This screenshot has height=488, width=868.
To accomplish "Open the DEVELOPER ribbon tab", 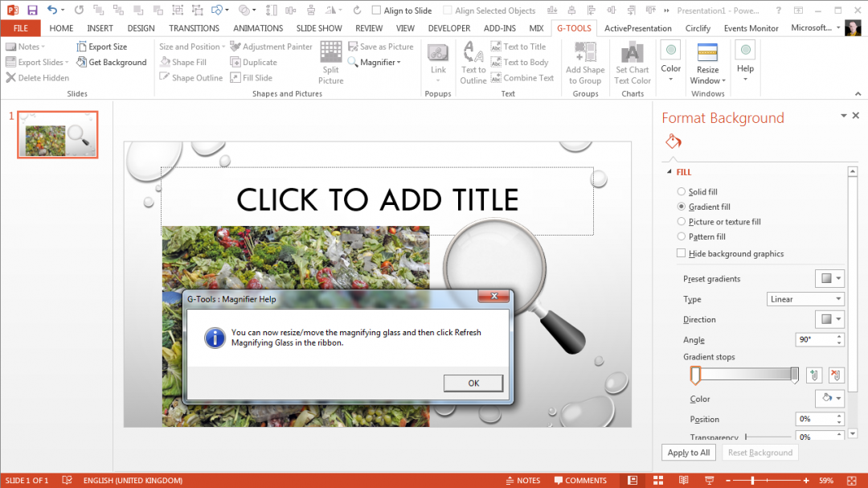I will coord(448,27).
